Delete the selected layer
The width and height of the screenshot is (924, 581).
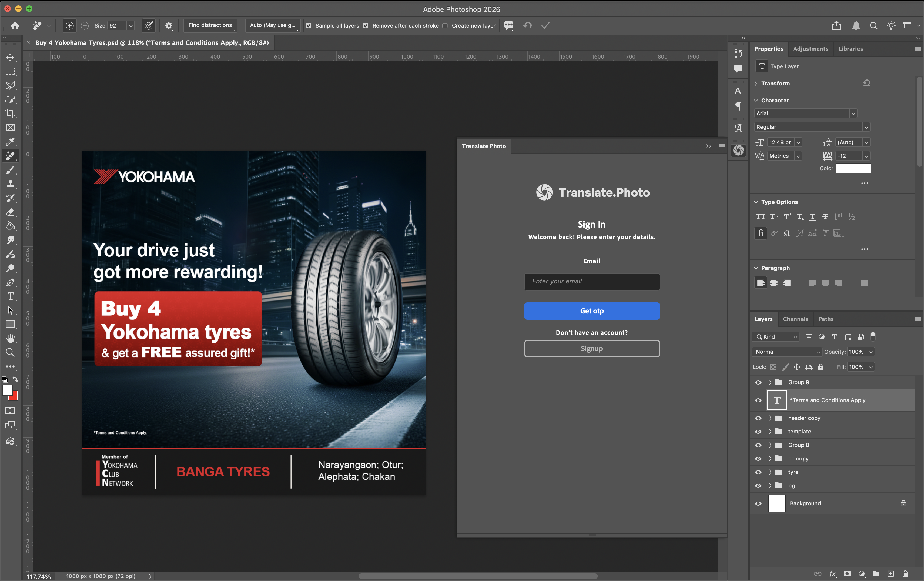[905, 574]
